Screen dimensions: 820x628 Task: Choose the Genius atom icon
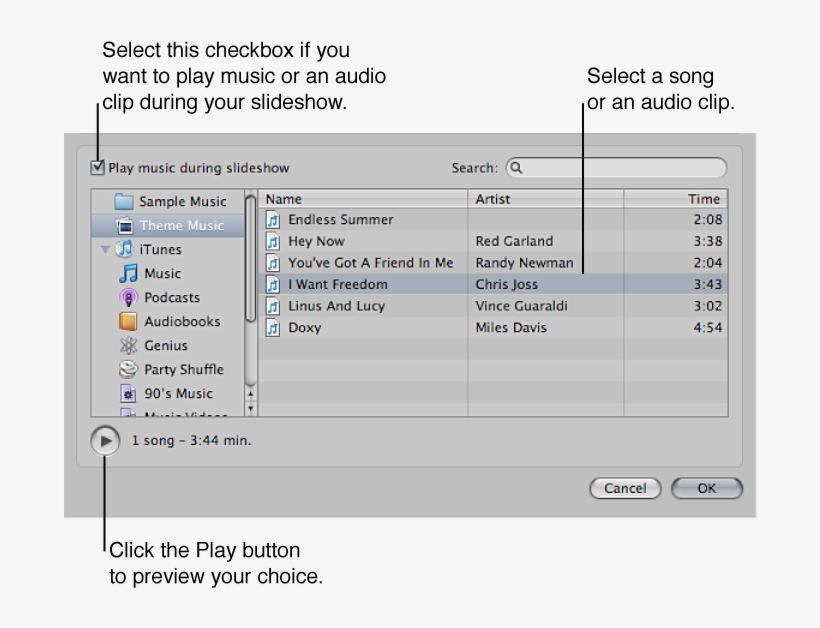coord(128,346)
